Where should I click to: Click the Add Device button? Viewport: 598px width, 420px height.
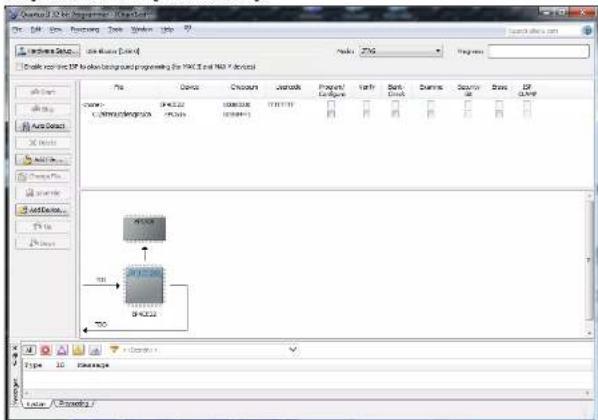tap(43, 210)
